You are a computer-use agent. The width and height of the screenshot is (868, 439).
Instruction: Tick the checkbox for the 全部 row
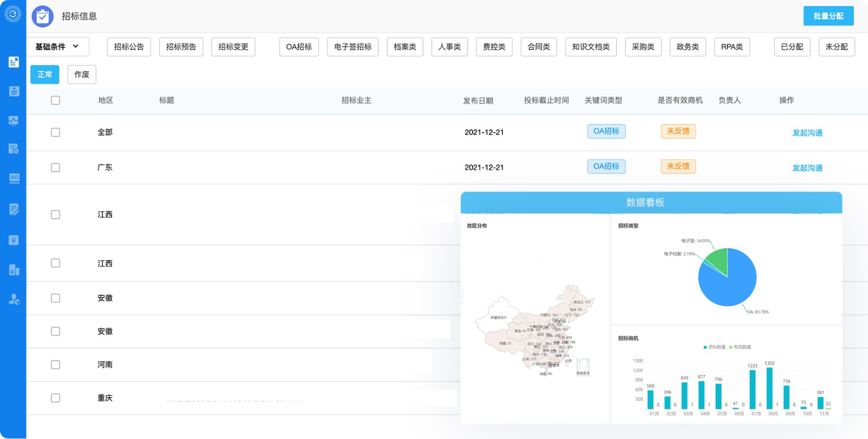(55, 132)
